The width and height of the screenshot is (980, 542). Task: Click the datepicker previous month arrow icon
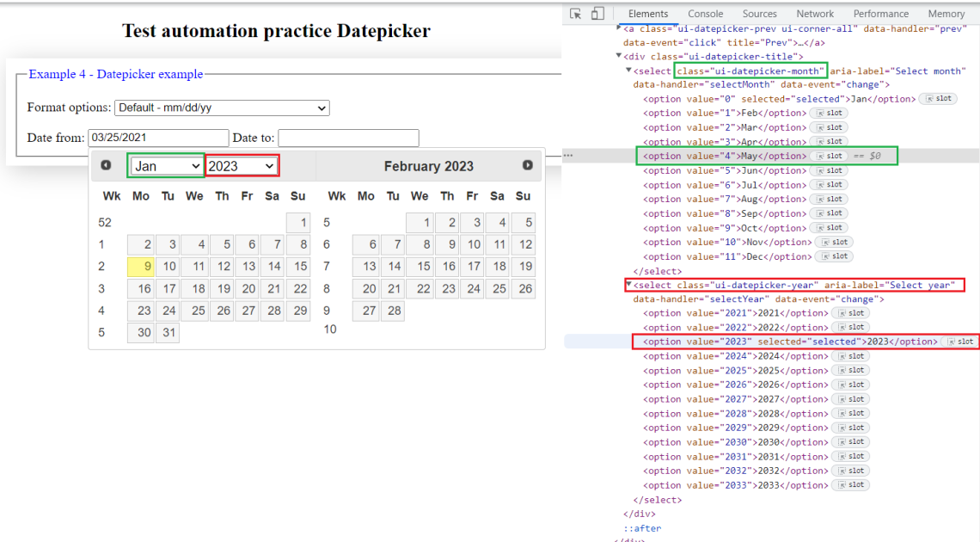(106, 165)
